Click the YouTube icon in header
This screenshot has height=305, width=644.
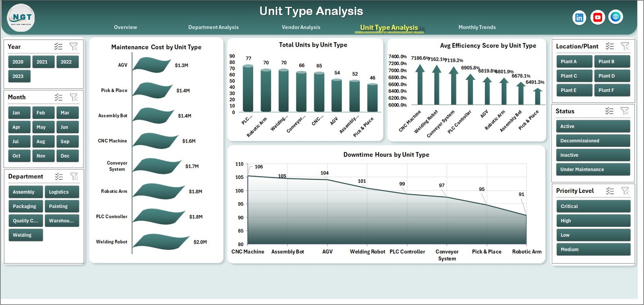597,17
